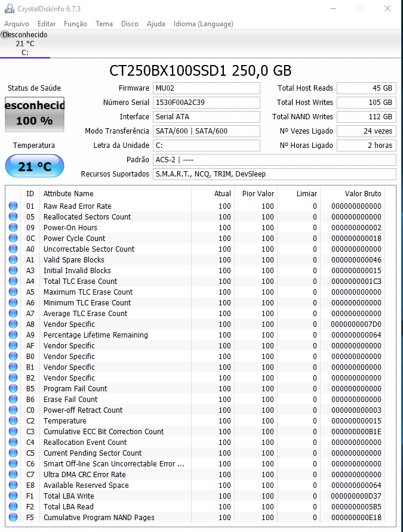Click the transfer mode field SATA/600
Image resolution: width=403 pixels, height=532 pixels.
coord(207,131)
